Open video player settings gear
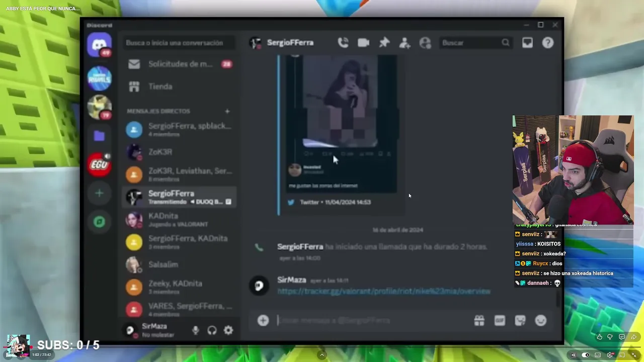Image resolution: width=644 pixels, height=362 pixels. click(610, 355)
